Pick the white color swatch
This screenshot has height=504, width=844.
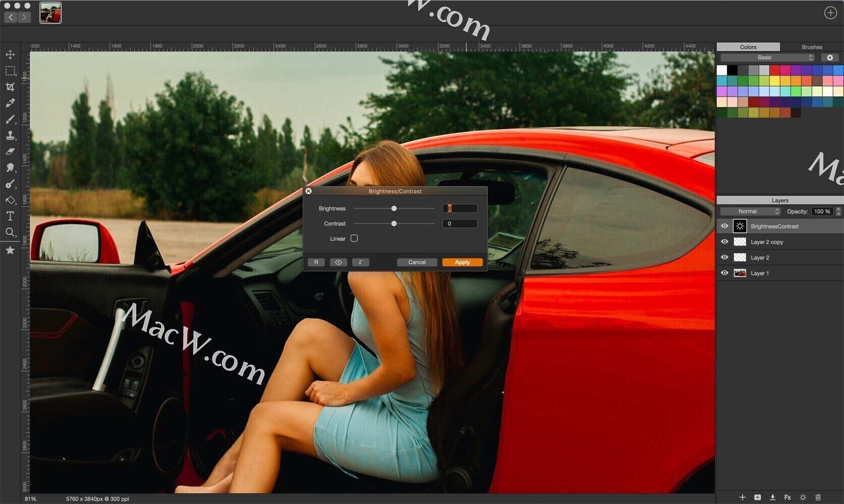(722, 70)
